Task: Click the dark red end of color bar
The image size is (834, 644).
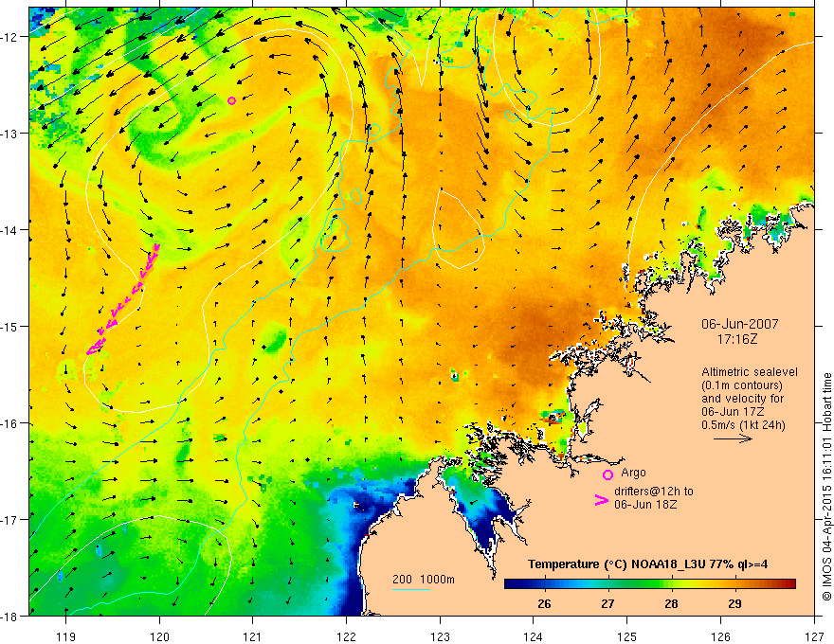Action: [791, 584]
